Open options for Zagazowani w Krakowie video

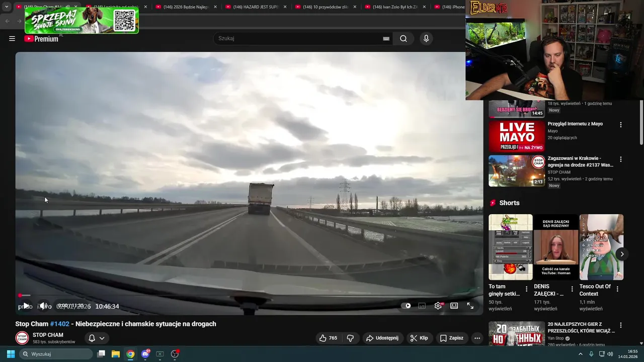click(x=620, y=159)
